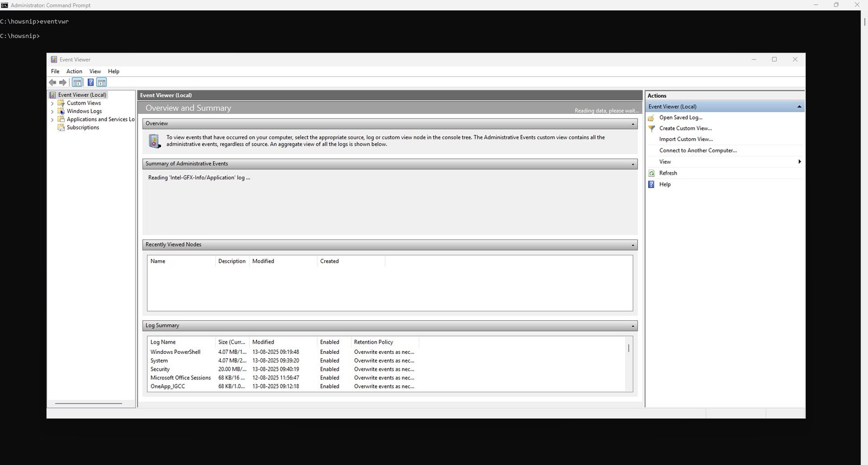
Task: Click the Event Viewer title bar app icon
Action: (x=54, y=60)
